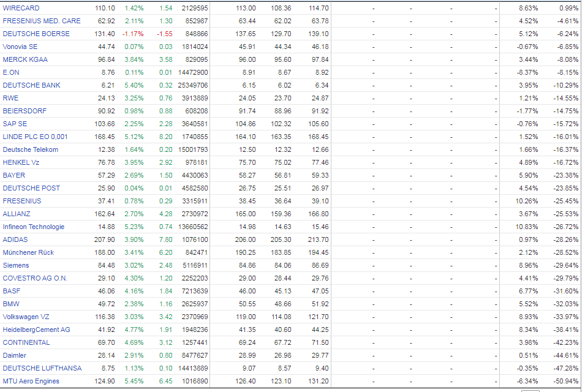
Task: Click the DEUTSCHE POST link
Action: point(31,189)
